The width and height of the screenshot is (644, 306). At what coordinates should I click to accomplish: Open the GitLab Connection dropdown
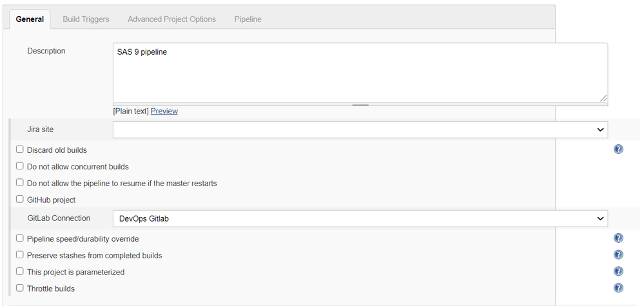(x=360, y=218)
